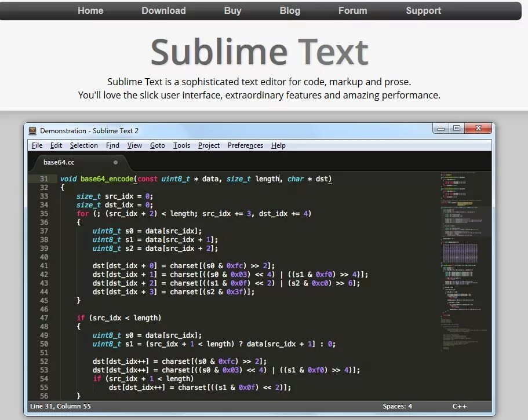Open the Selection menu
The image size is (528, 420).
click(x=84, y=145)
